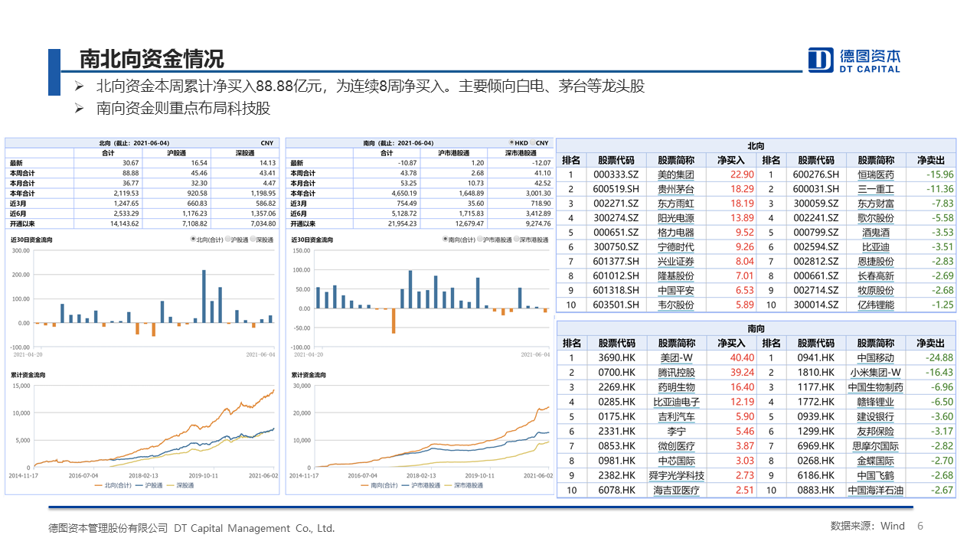The height and width of the screenshot is (551, 980).
Task: Select the 沪股通 radio in 近30日资金流向
Action: point(230,240)
